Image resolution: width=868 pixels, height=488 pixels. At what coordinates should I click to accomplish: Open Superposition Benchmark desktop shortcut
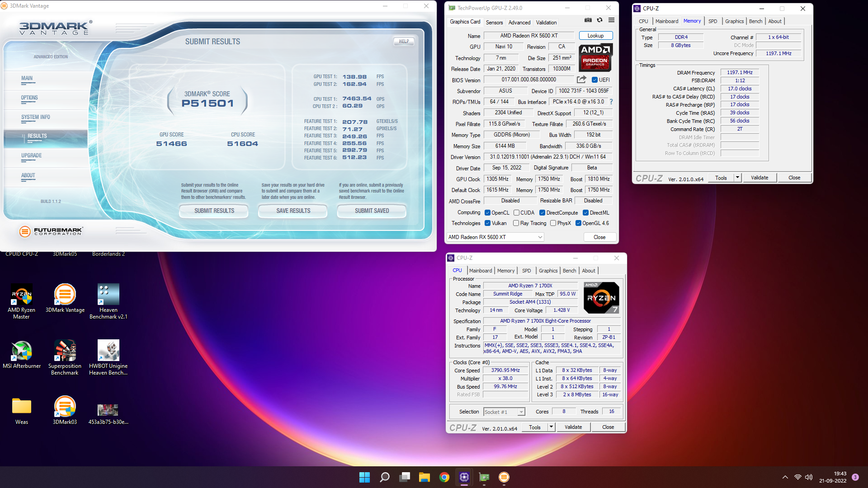(x=65, y=357)
